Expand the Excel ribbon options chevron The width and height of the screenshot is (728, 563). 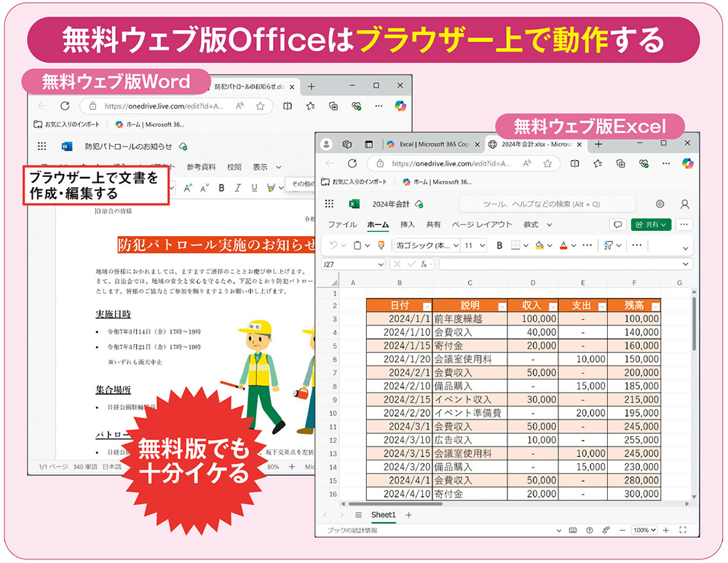point(685,248)
